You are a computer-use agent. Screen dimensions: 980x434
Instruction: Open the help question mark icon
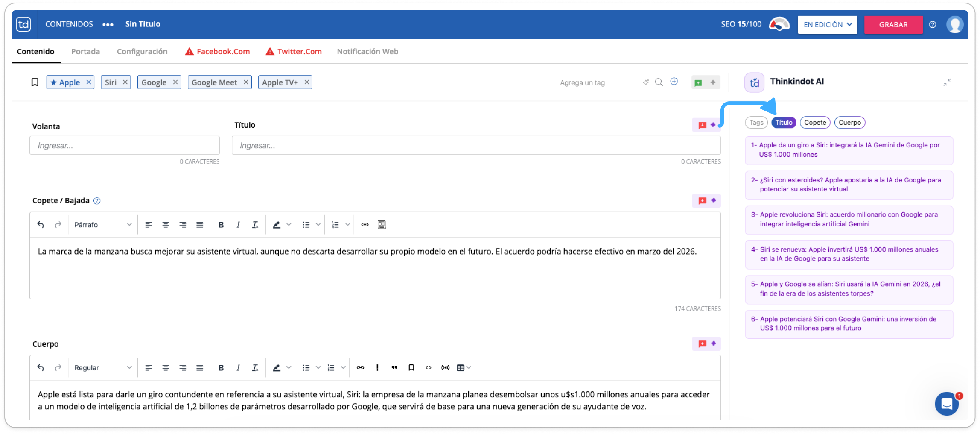(933, 25)
